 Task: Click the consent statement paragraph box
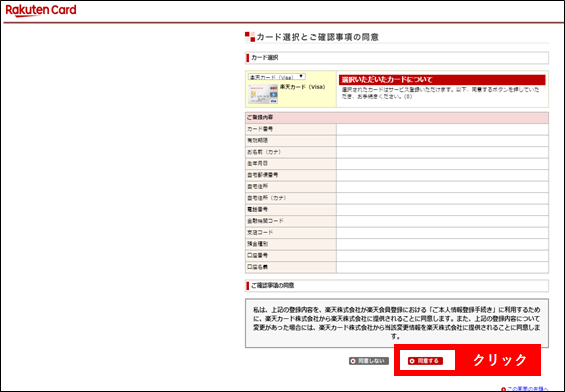click(397, 323)
